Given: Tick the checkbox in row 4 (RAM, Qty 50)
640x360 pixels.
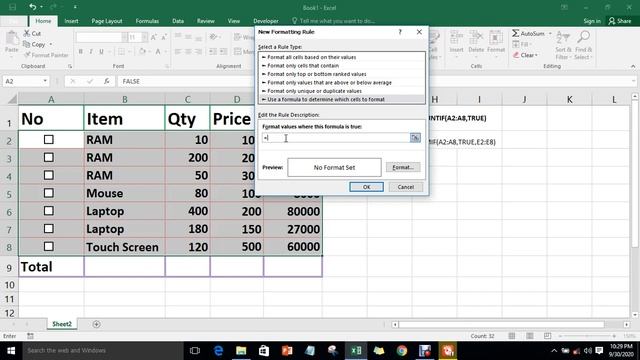Looking at the screenshot, I should pos(49,175).
